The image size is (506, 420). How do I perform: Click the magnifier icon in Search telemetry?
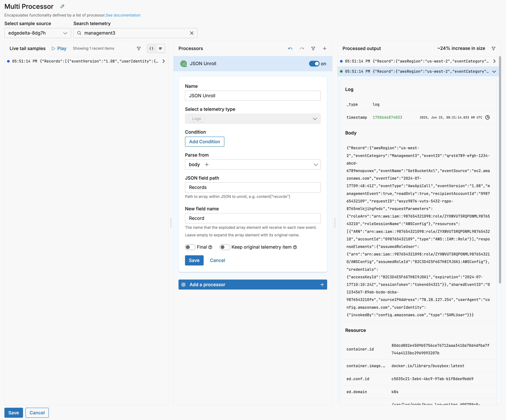point(79,33)
